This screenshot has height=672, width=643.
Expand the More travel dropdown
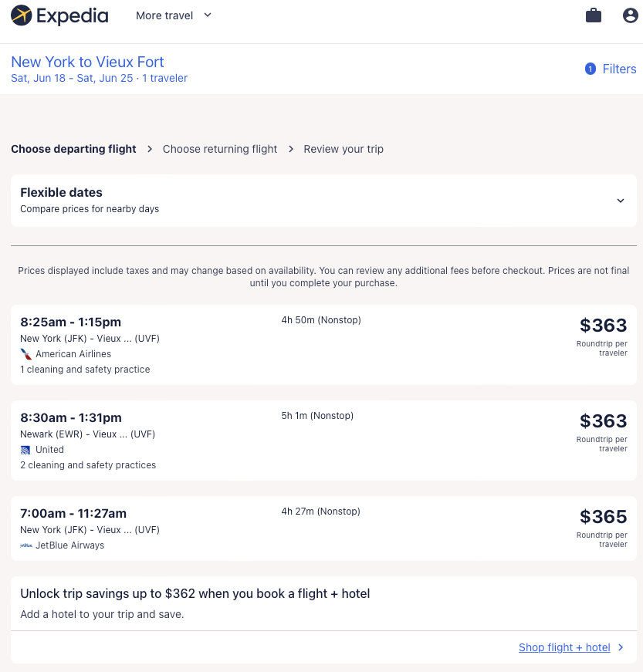[173, 15]
